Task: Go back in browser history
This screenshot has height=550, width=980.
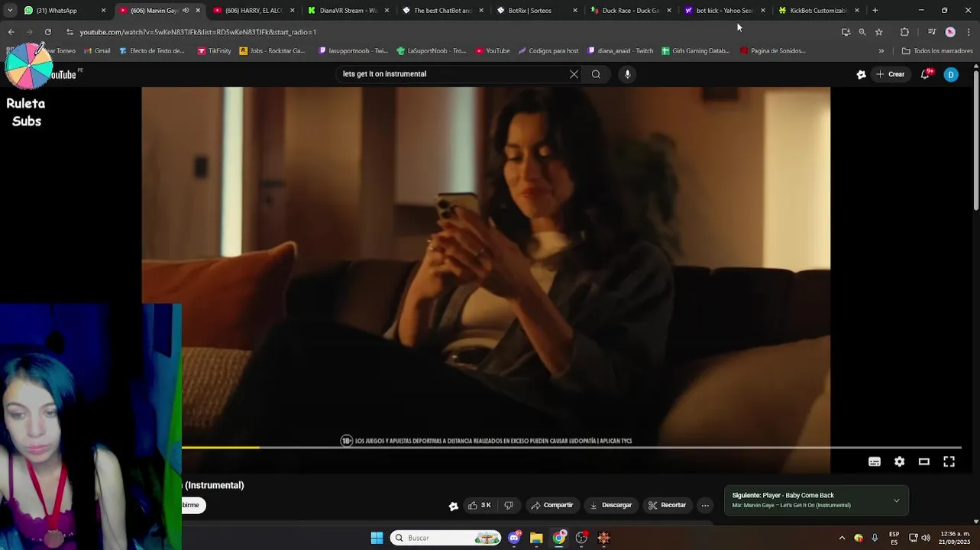Action: (11, 32)
